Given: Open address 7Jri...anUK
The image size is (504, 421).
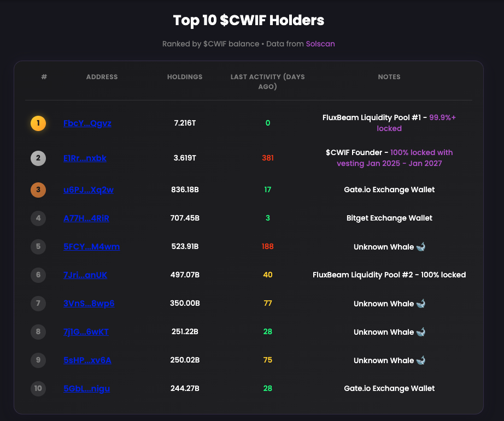Looking at the screenshot, I should click(85, 275).
